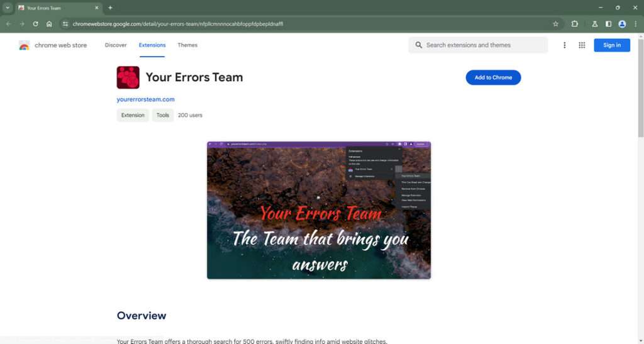This screenshot has width=644, height=344.
Task: Click the Sign in button
Action: (x=612, y=45)
